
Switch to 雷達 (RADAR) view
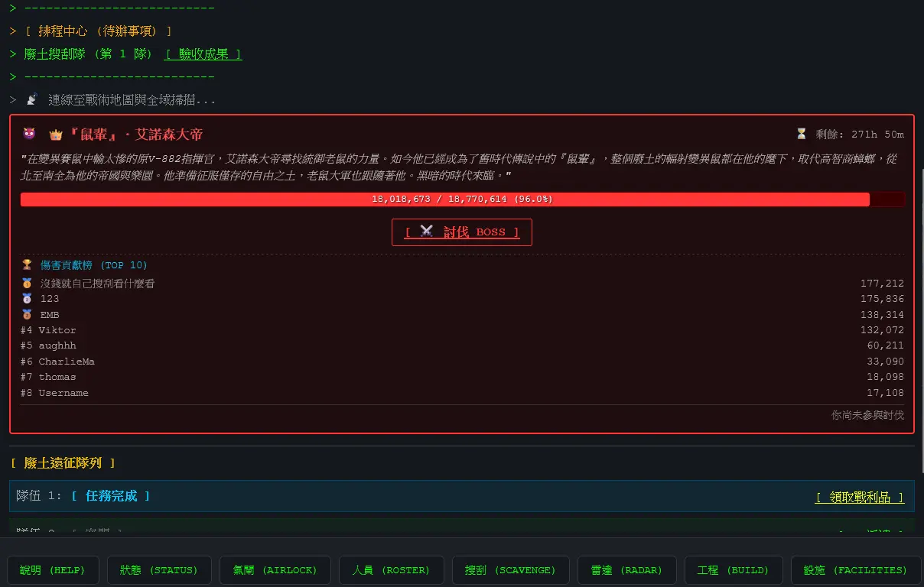point(626,570)
